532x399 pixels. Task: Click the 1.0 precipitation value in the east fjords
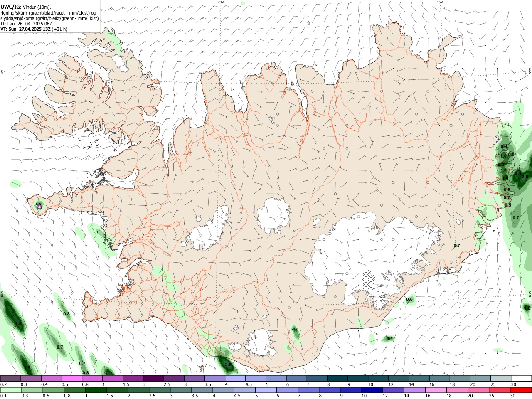tap(504, 156)
